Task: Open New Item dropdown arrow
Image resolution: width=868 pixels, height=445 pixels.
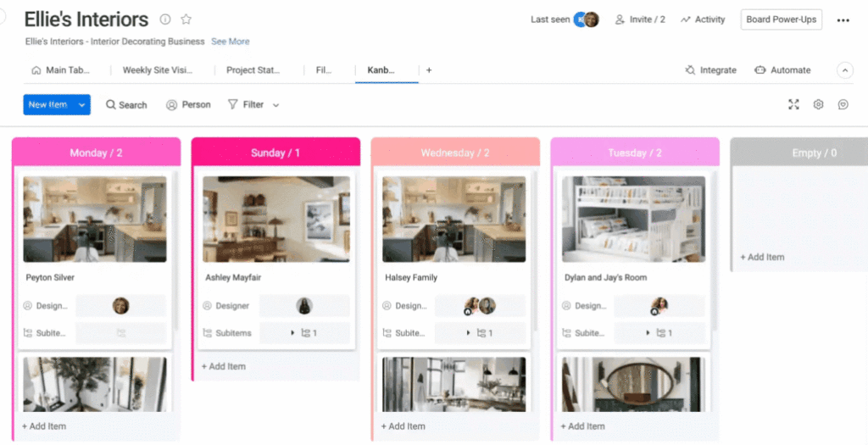Action: (82, 105)
